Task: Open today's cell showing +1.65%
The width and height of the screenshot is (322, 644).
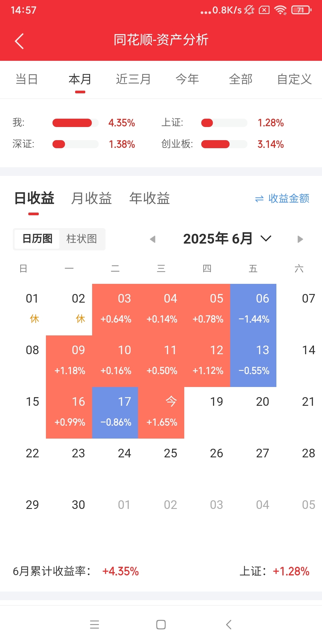Action: pos(161,413)
